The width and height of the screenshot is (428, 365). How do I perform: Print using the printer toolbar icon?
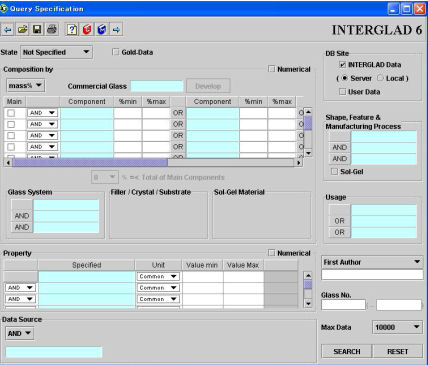coord(52,30)
